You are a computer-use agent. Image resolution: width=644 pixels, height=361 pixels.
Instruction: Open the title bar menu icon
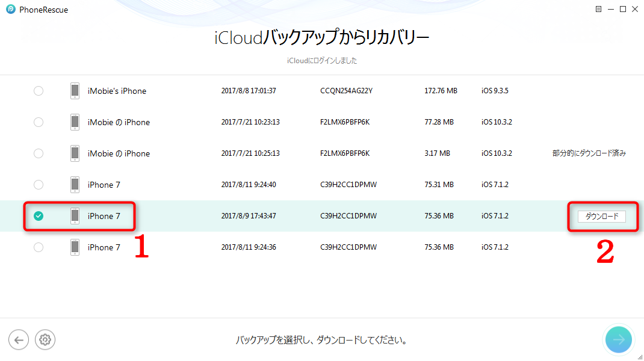tap(598, 9)
